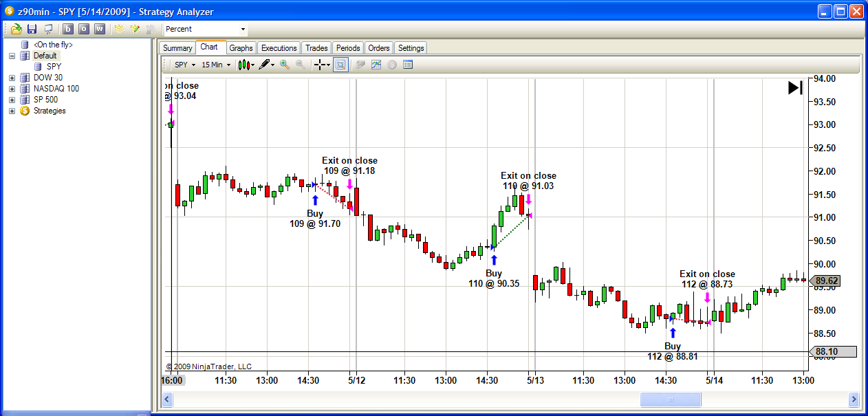Switch to the Periods tab

tap(348, 48)
